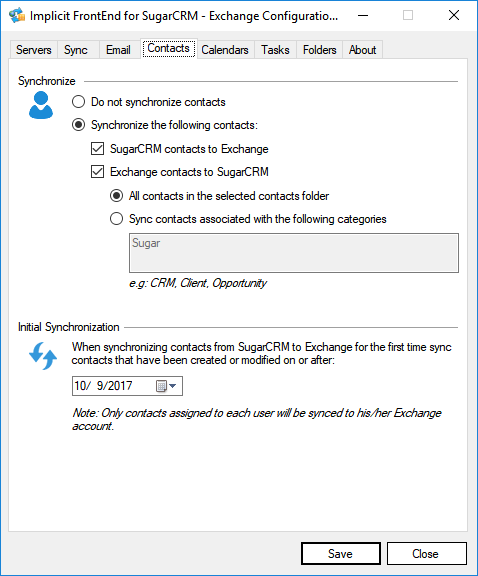Screen dimensions: 478x576
Task: Uncheck SugarCRM contacts to Exchange
Action: tap(97, 149)
